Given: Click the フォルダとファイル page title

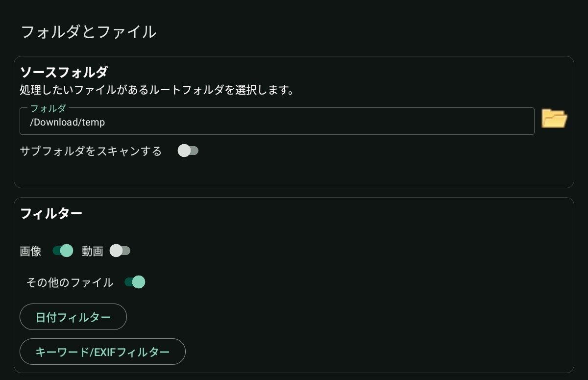Looking at the screenshot, I should pyautogui.click(x=88, y=32).
